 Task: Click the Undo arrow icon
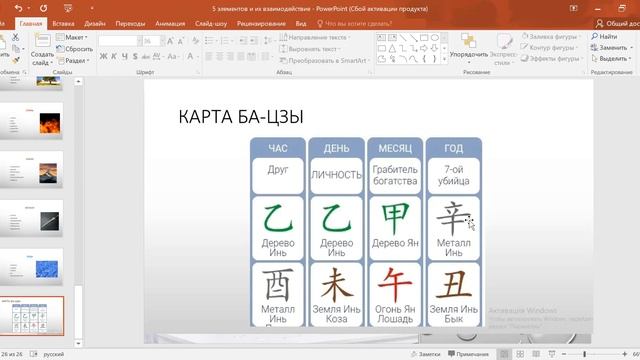18,8
